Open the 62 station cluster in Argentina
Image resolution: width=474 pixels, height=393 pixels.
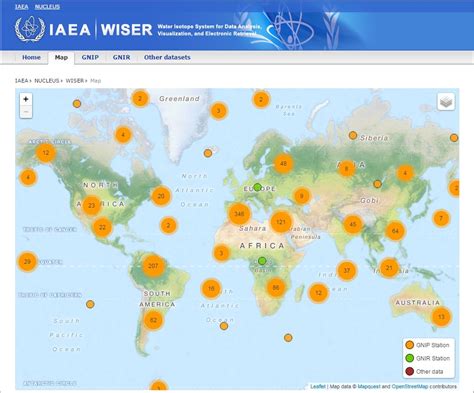tap(153, 320)
